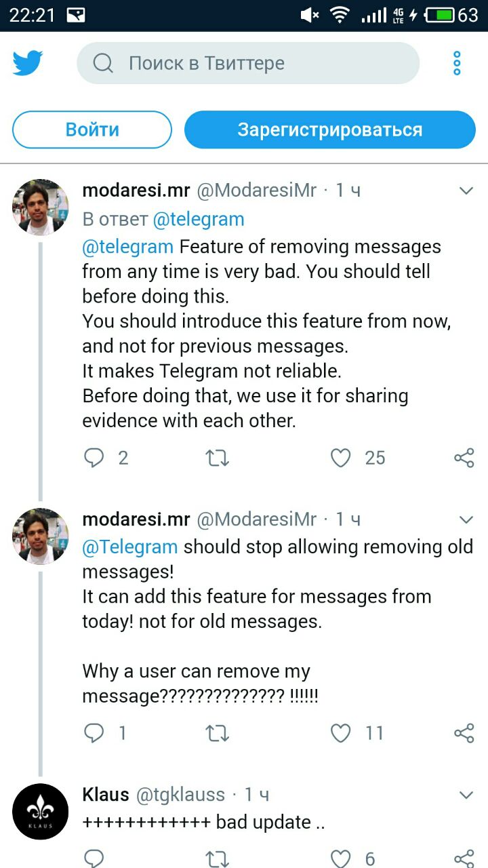
Task: Reply to the second modaresi.mr tweet
Action: pyautogui.click(x=94, y=733)
